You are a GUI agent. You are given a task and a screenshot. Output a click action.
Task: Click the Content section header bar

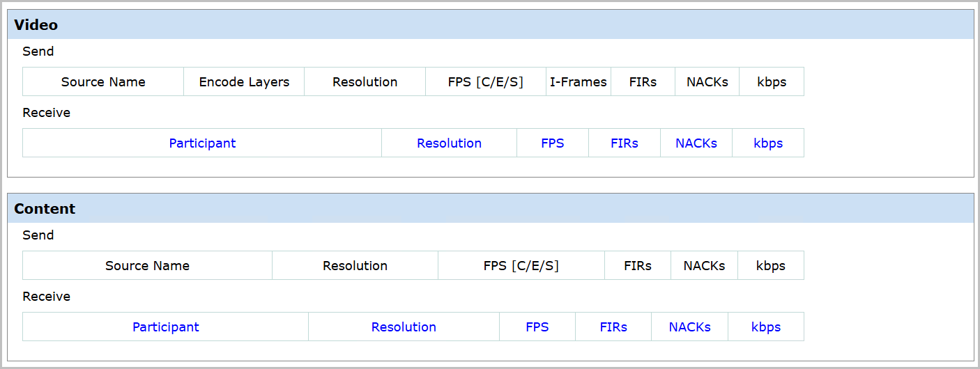(490, 209)
